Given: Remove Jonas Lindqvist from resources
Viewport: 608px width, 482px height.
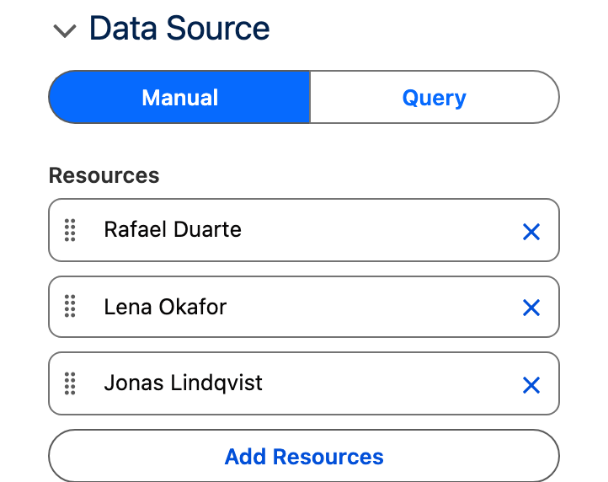Looking at the screenshot, I should click(x=531, y=385).
